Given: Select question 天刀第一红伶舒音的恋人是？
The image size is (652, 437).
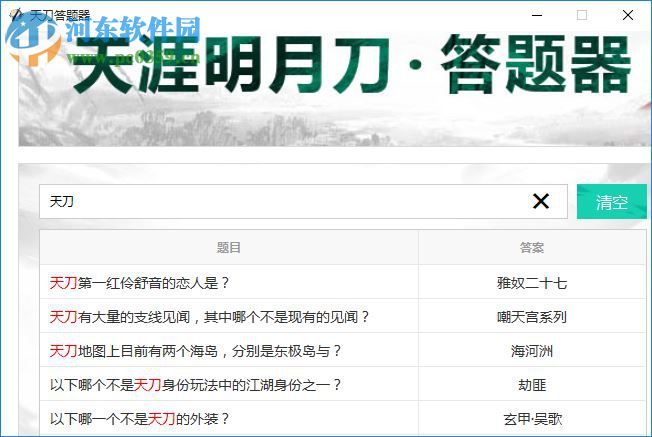Looking at the screenshot, I should point(139,283).
